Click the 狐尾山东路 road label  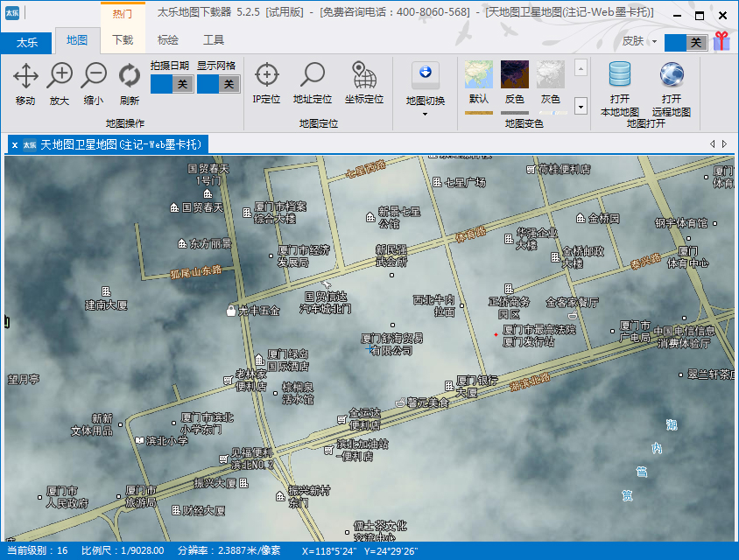point(195,271)
